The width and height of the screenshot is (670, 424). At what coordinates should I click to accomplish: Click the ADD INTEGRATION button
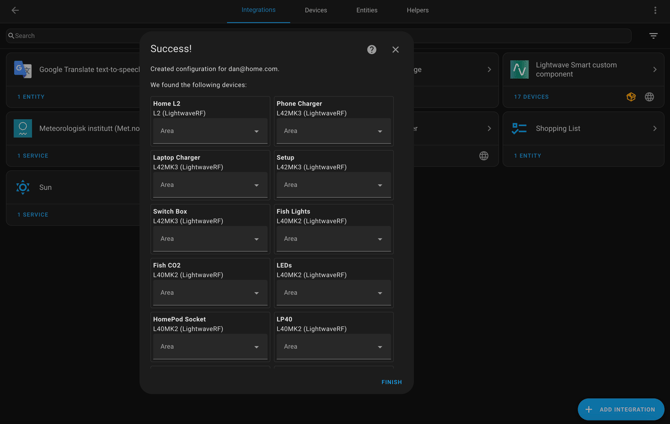(621, 409)
